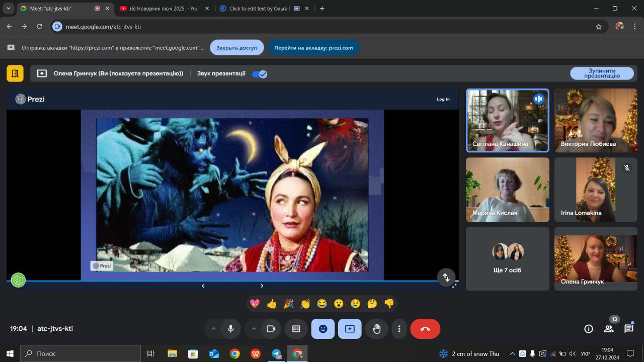Click the Prezi Log in link
Image resolution: width=644 pixels, height=362 pixels.
coord(443,99)
